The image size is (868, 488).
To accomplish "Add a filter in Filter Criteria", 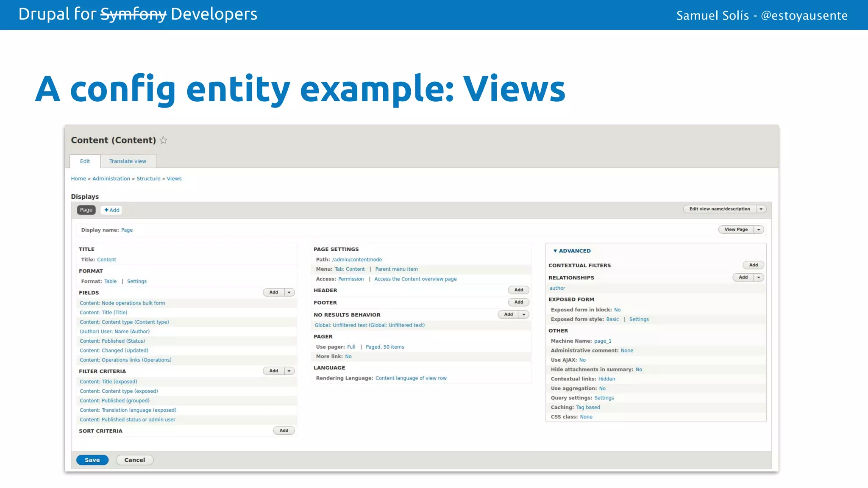I will pos(274,371).
